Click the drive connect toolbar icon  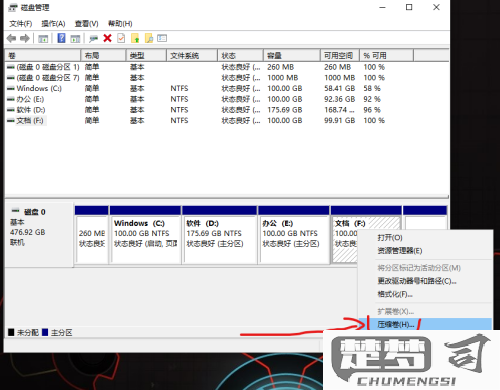point(93,39)
